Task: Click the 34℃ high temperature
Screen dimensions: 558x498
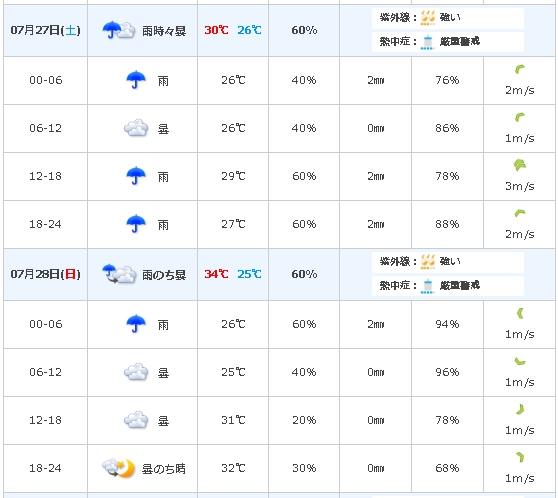Action: click(216, 274)
